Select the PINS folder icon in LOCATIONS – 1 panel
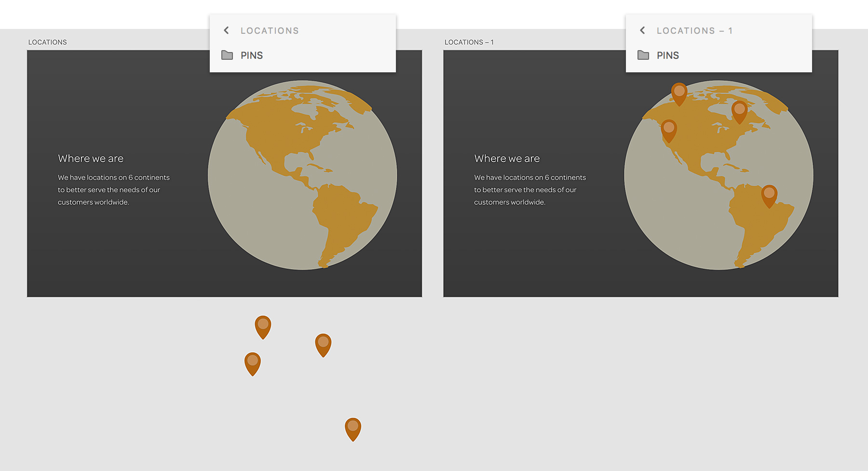This screenshot has height=471, width=868. click(x=643, y=55)
